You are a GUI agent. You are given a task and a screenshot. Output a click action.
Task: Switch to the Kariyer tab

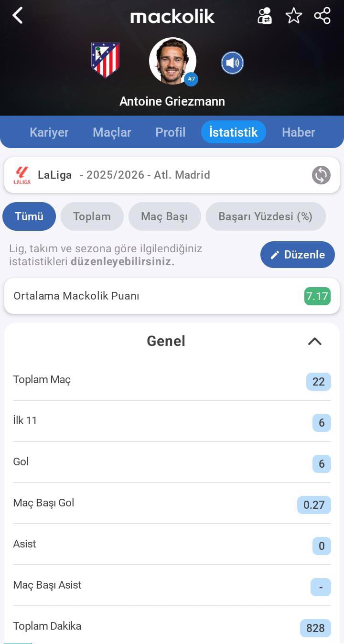[x=49, y=132]
